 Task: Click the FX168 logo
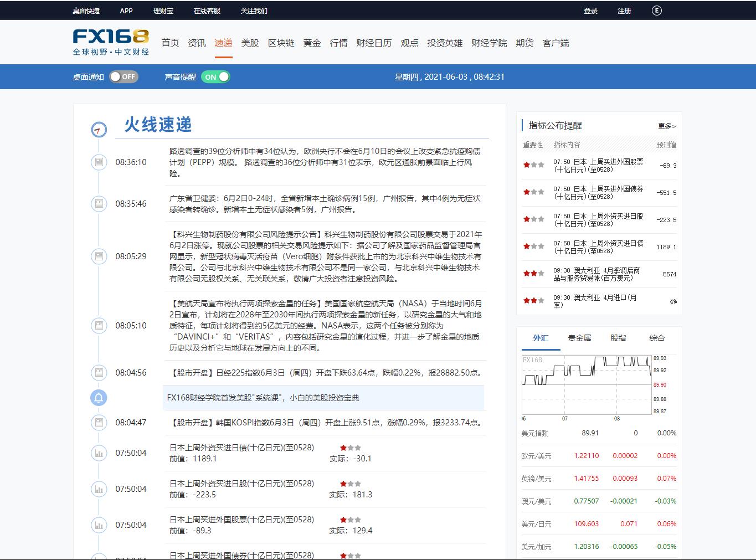tap(111, 42)
